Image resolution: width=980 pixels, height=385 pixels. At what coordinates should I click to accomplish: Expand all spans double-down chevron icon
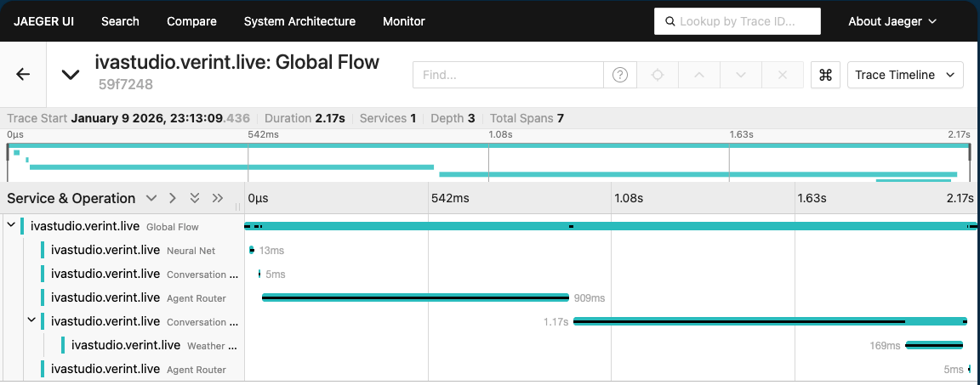click(195, 198)
